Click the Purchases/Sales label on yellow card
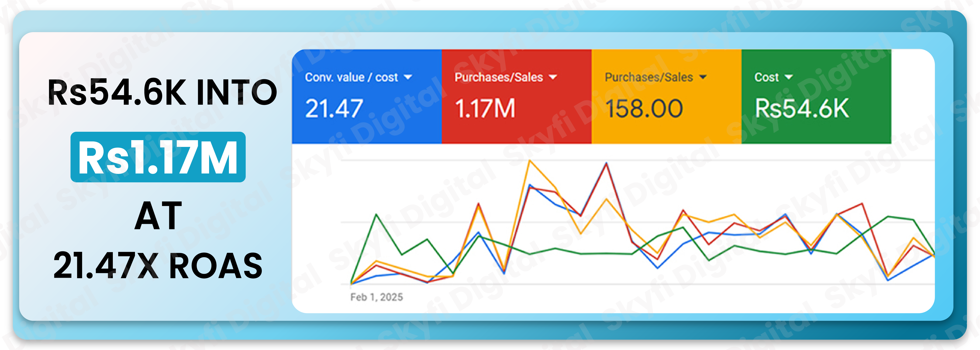The width and height of the screenshot is (980, 350). 649,77
